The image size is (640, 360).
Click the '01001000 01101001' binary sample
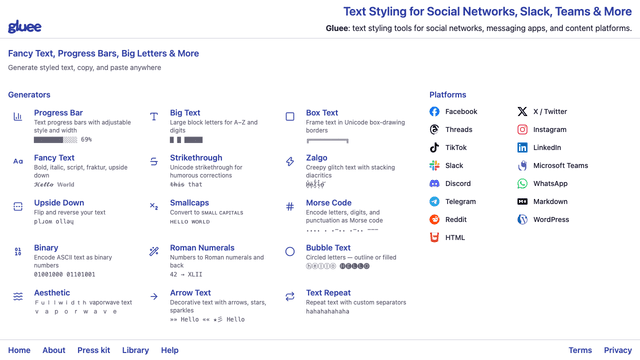[x=64, y=274]
